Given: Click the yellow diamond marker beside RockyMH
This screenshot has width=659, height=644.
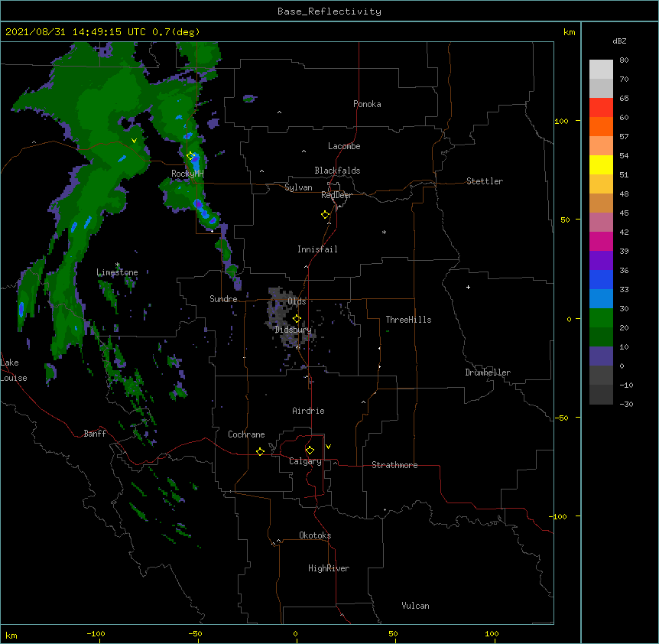Looking at the screenshot, I should pos(191,156).
